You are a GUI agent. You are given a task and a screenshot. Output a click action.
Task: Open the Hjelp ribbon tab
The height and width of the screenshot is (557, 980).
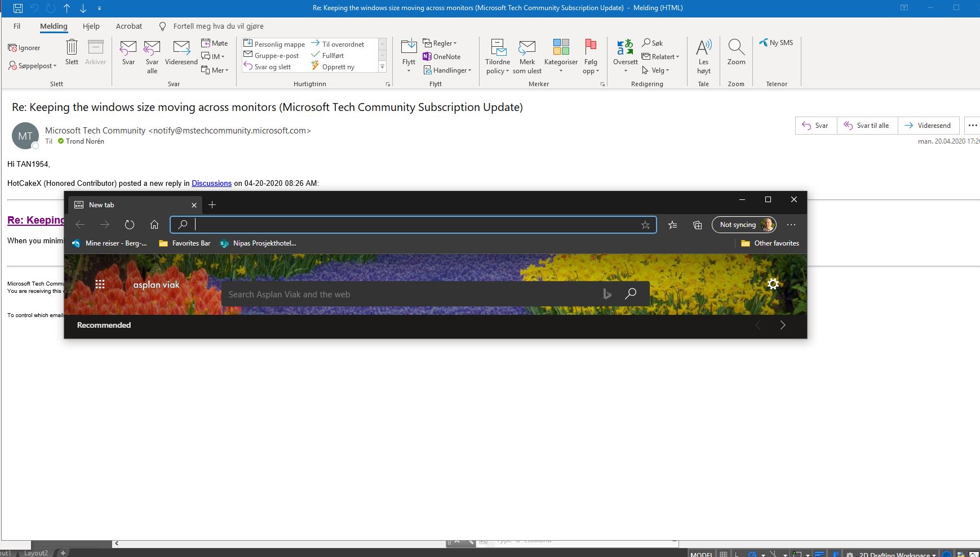click(91, 26)
